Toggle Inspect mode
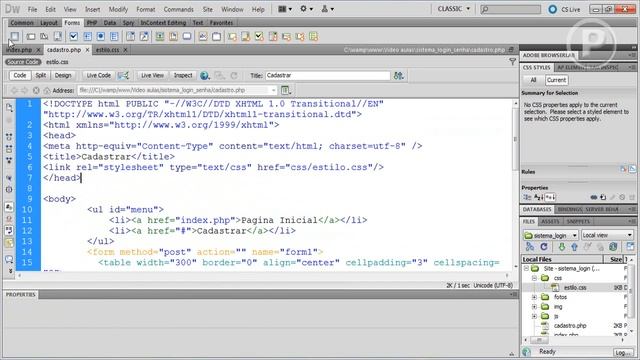 [183, 76]
